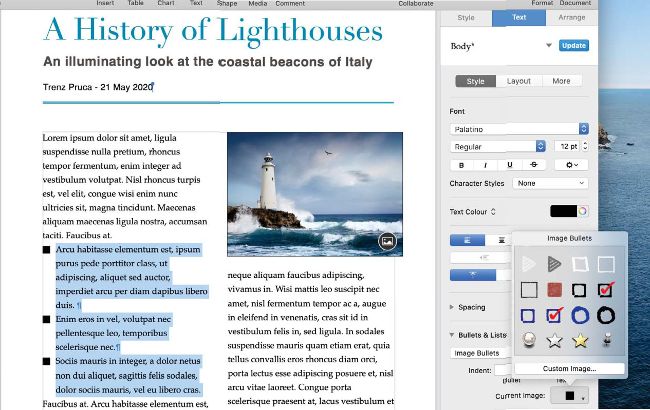650x410 pixels.
Task: Choose the red brick square bullet
Action: pyautogui.click(x=554, y=290)
